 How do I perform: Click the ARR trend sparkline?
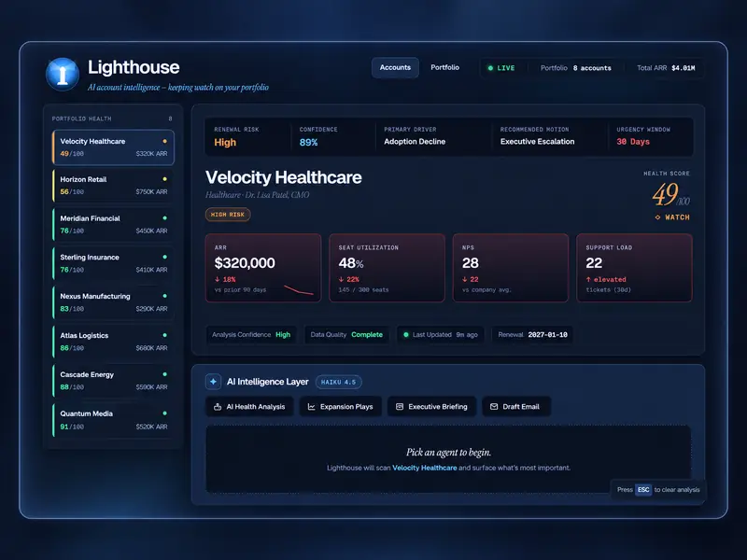[299, 290]
